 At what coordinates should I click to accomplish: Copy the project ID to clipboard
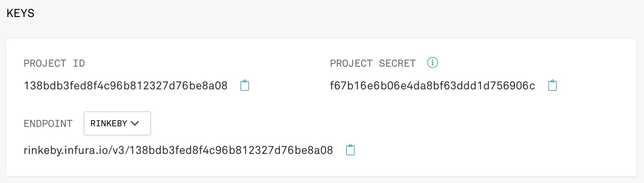coord(245,85)
